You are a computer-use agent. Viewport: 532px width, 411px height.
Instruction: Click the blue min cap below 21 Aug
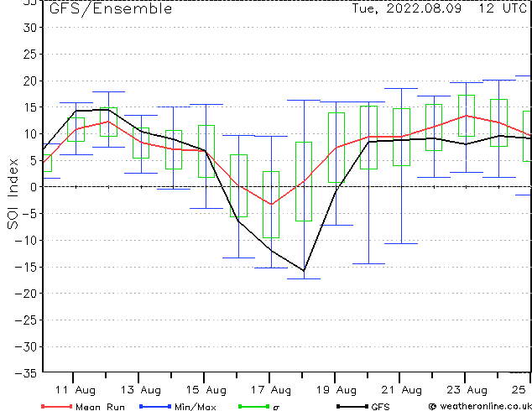point(401,243)
